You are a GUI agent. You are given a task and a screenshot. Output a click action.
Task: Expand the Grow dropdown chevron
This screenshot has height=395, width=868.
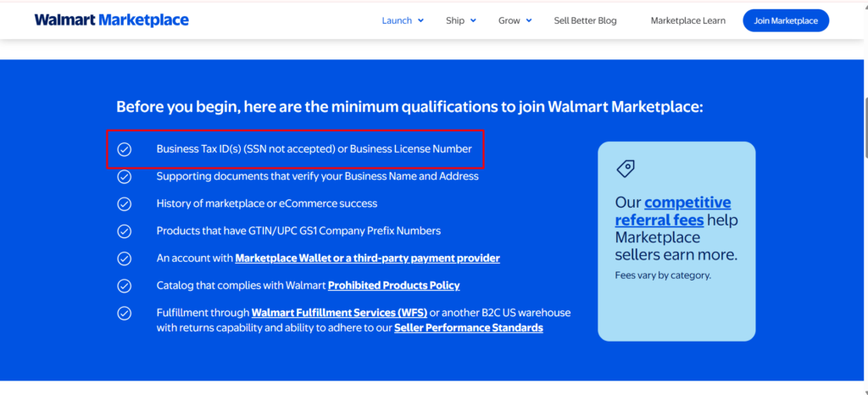coord(529,21)
